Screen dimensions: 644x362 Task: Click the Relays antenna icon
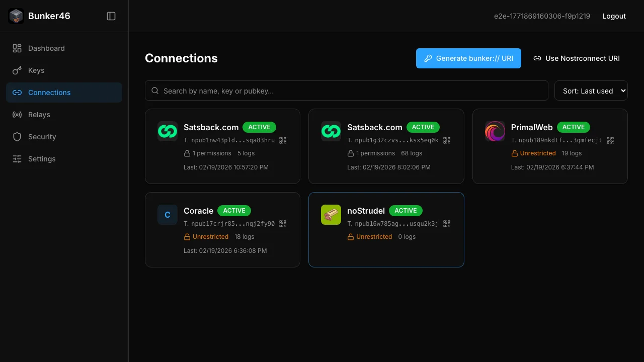click(x=17, y=114)
